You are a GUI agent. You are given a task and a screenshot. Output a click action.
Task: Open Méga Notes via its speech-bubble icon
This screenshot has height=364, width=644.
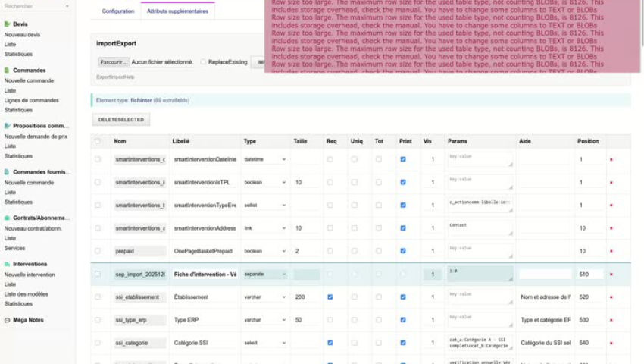[x=8, y=320]
